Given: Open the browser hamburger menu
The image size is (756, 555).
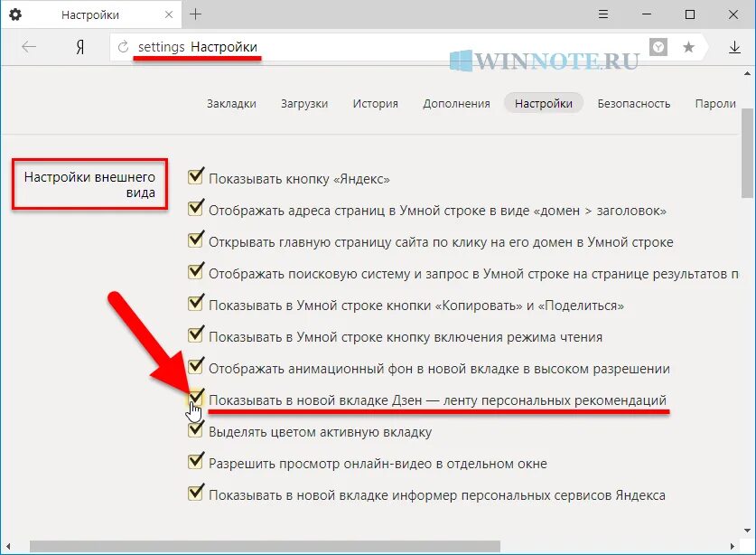Looking at the screenshot, I should point(602,14).
